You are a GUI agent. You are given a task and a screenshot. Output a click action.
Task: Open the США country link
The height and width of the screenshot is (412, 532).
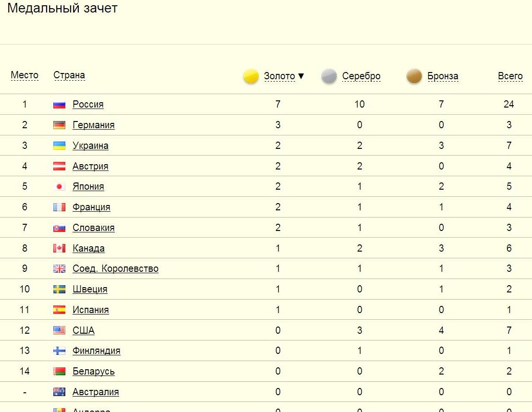pos(83,331)
